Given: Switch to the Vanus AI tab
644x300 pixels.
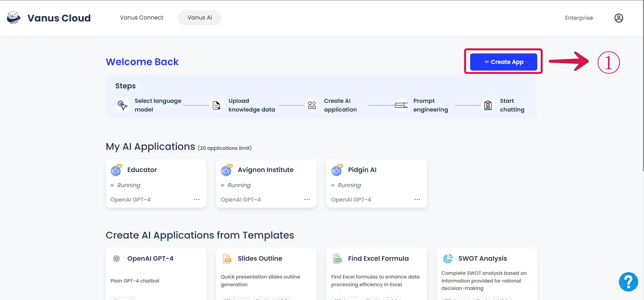Looking at the screenshot, I should [x=200, y=17].
